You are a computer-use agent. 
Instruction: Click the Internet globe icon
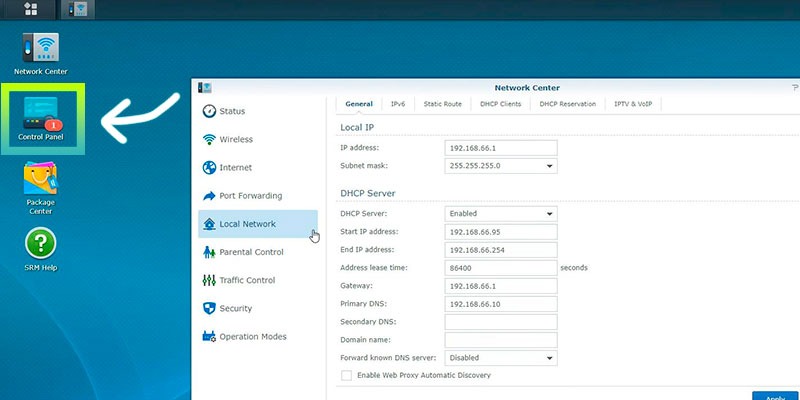pos(209,167)
